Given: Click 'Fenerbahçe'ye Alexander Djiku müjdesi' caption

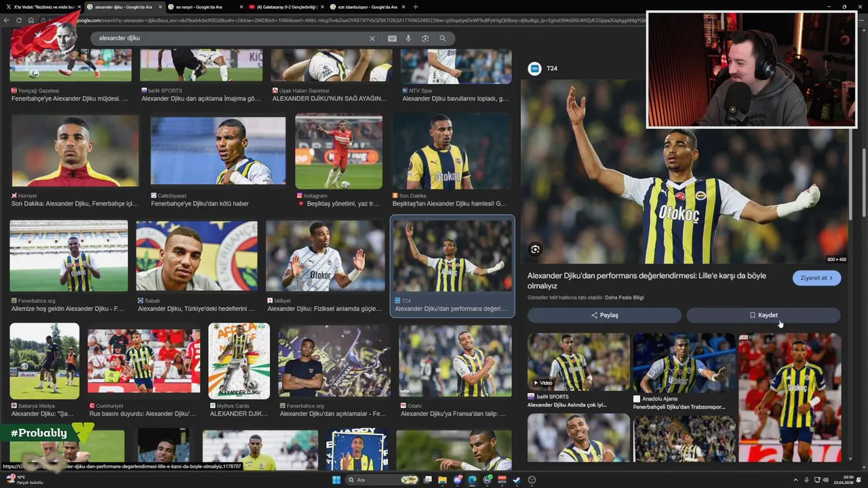Looking at the screenshot, I should tap(70, 99).
